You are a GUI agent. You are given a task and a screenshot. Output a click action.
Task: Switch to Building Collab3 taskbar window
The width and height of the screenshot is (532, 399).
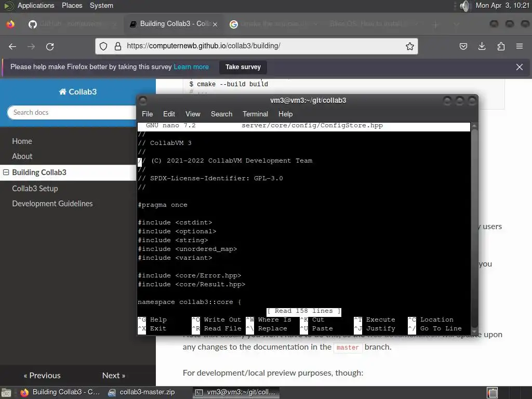click(x=60, y=392)
